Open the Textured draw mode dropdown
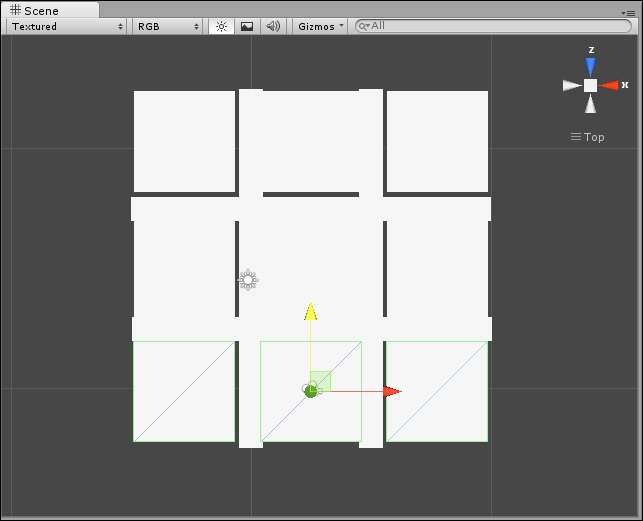 point(67,27)
